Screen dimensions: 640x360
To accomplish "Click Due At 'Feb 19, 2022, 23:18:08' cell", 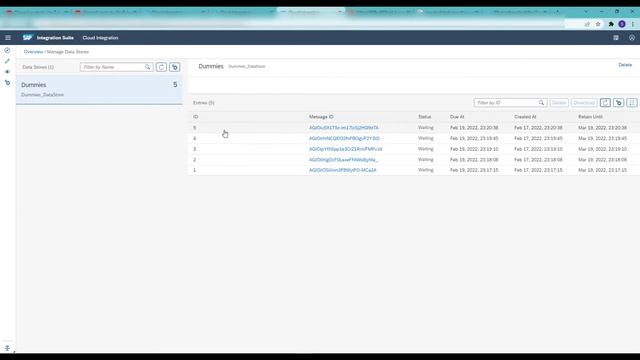I will [474, 160].
